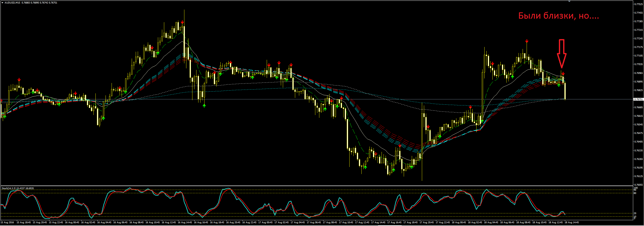Click the 16 Aug 08:45 time label
644x226 pixels.
[x=137, y=222]
